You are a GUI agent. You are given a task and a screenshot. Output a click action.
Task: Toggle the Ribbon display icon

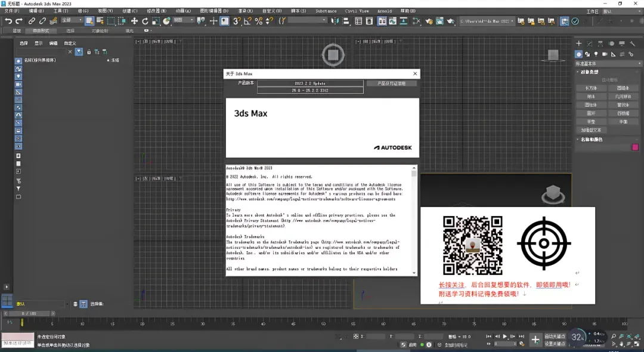pyautogui.click(x=382, y=21)
